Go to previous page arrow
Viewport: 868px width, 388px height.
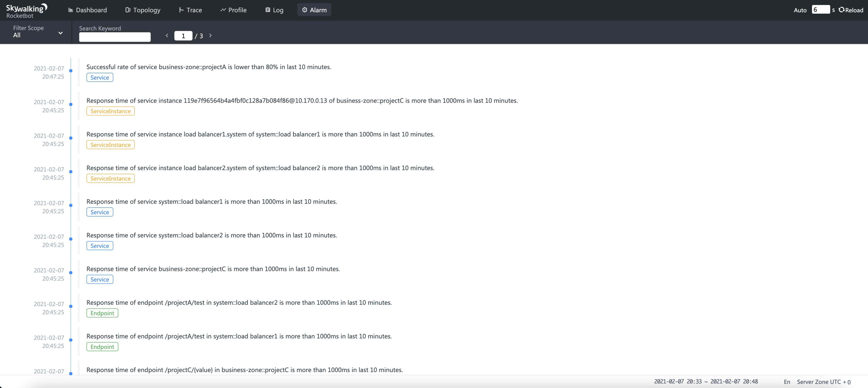[x=167, y=35]
